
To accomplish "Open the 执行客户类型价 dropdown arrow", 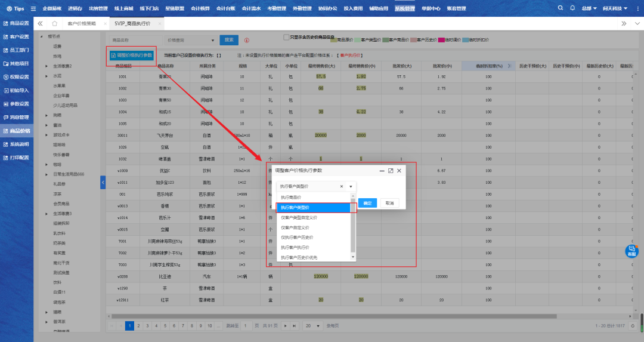I will tap(351, 186).
